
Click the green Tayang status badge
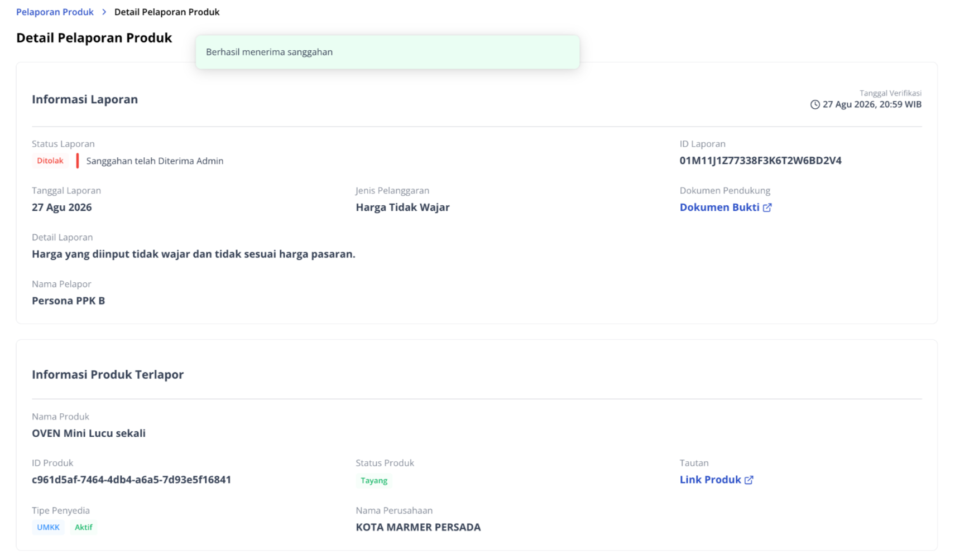374,480
